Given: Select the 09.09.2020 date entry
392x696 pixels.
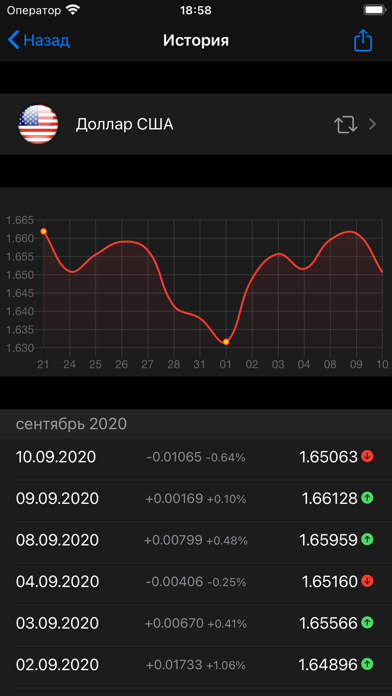Looking at the screenshot, I should (x=57, y=498).
